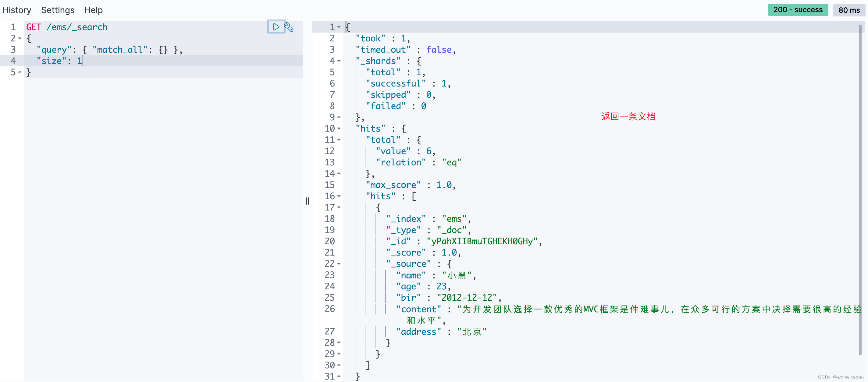The height and width of the screenshot is (382, 868).
Task: Click fold marker on response line 9
Action: click(x=339, y=117)
